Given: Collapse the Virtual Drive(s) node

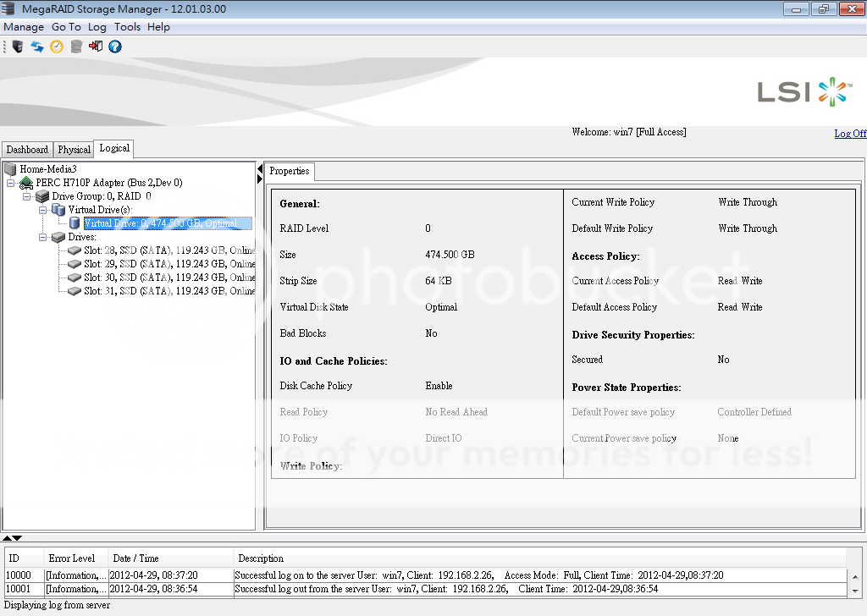Looking at the screenshot, I should [42, 210].
